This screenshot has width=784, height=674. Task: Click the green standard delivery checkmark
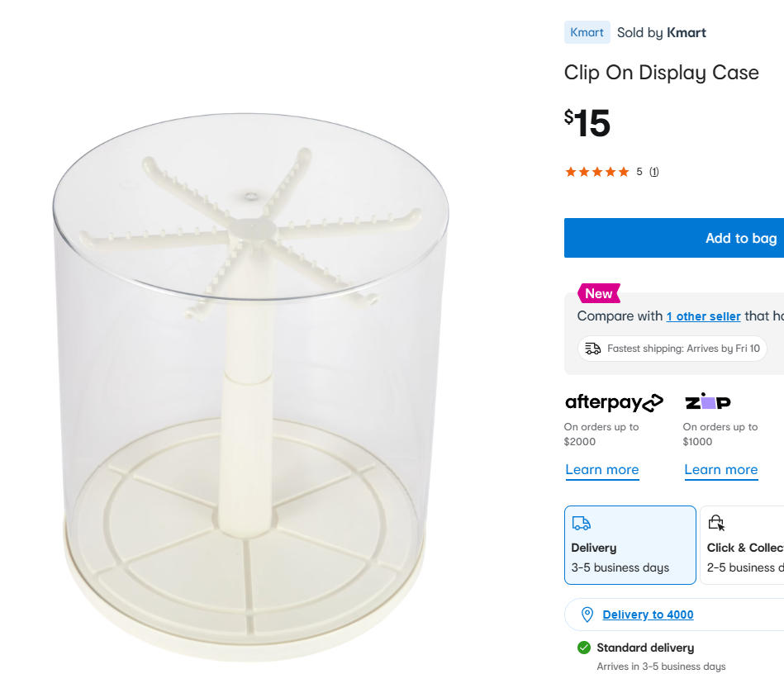[584, 648]
